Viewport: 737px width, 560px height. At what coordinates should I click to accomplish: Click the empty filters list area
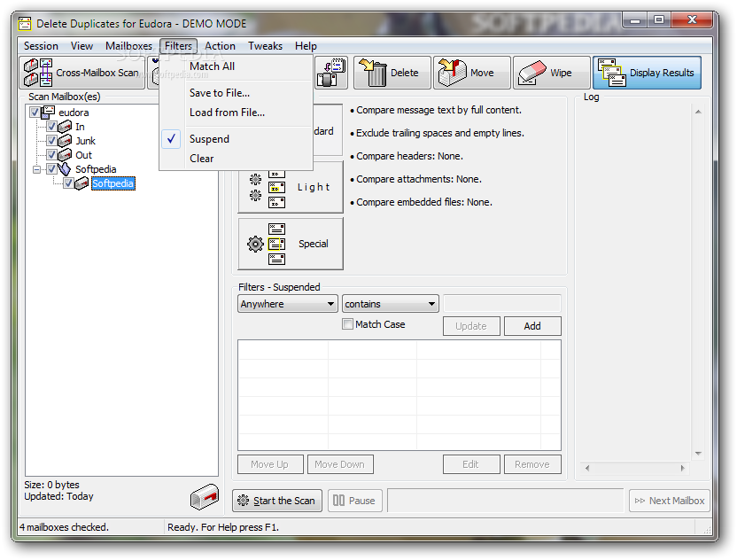(399, 395)
